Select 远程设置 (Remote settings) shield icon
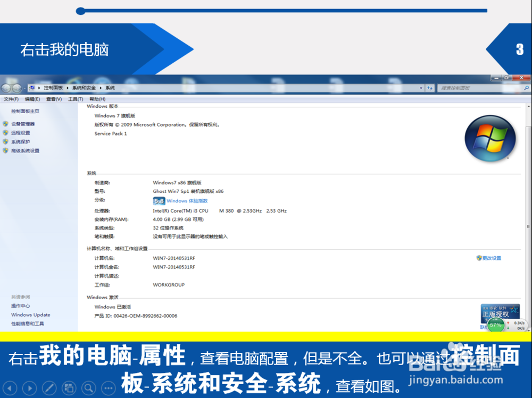 [6, 133]
